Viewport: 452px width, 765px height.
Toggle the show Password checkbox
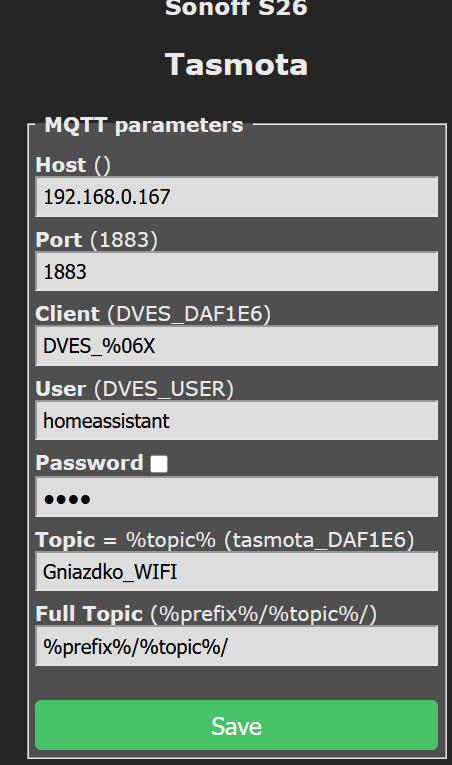[x=159, y=463]
